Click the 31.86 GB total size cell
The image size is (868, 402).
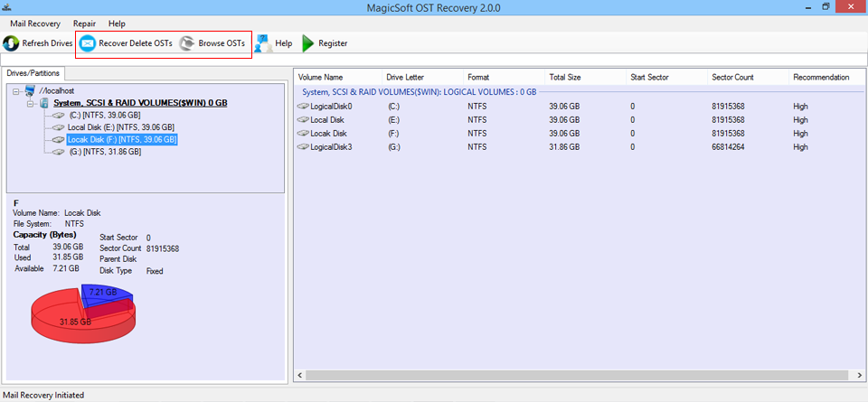click(x=564, y=147)
